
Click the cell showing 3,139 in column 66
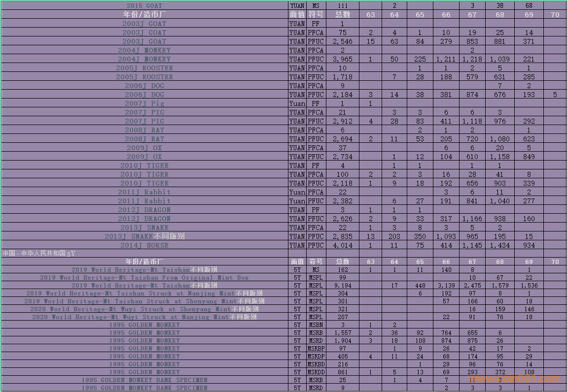click(x=446, y=286)
